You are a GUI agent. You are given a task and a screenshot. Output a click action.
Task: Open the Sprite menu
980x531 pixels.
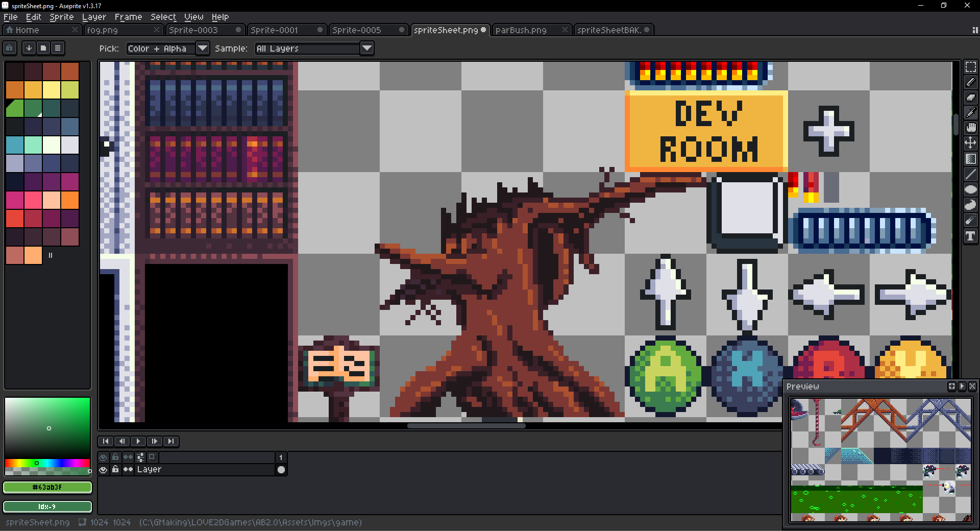62,17
